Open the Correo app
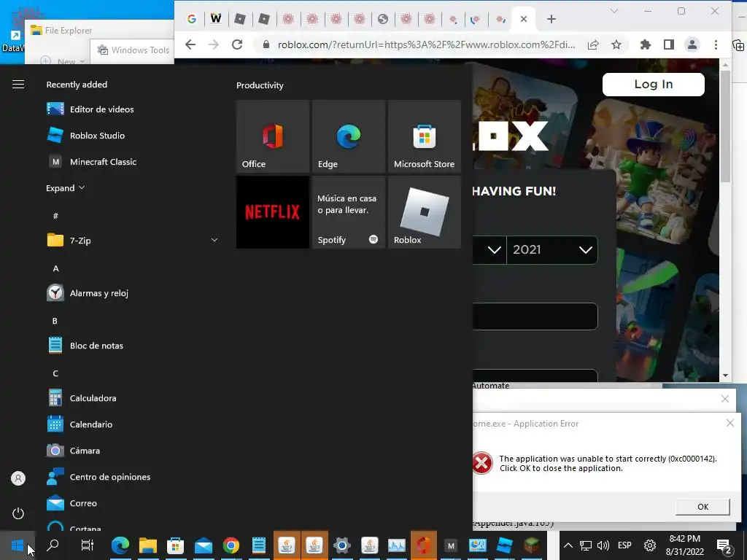This screenshot has height=560, width=747. point(132,503)
